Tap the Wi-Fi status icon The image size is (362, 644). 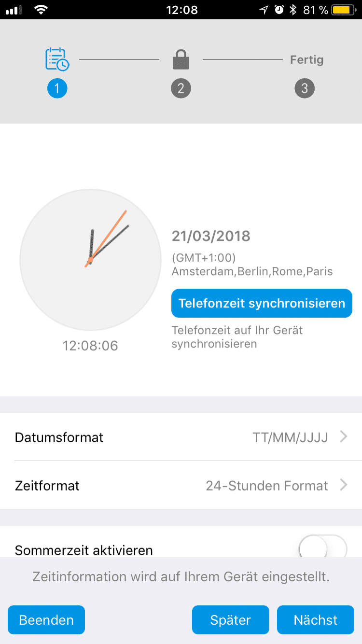coord(42,10)
